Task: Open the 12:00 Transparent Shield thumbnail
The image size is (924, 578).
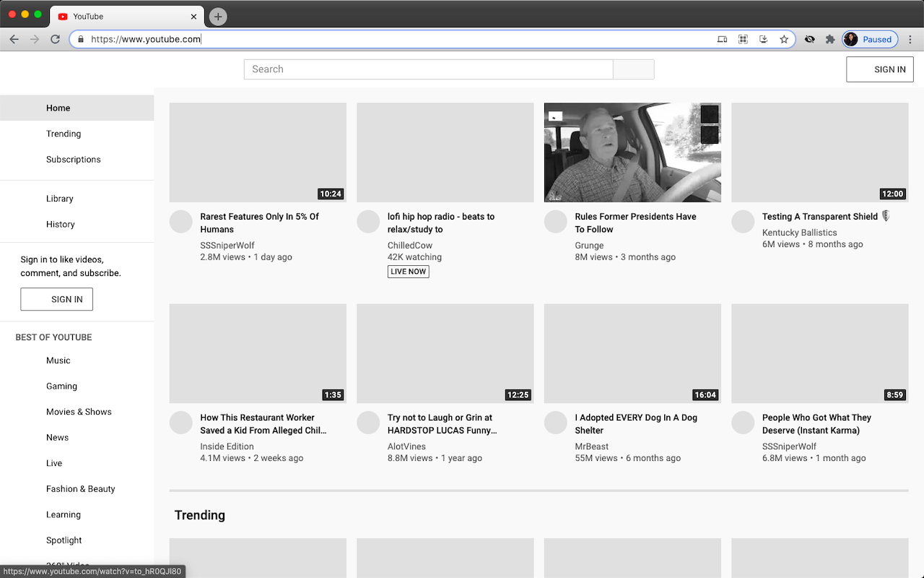Action: (820, 152)
